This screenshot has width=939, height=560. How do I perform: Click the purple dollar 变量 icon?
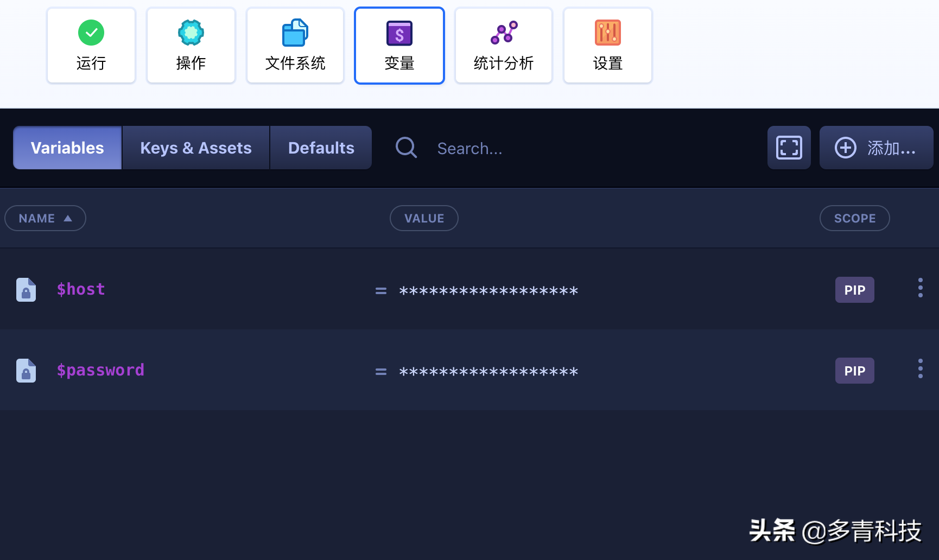[399, 33]
